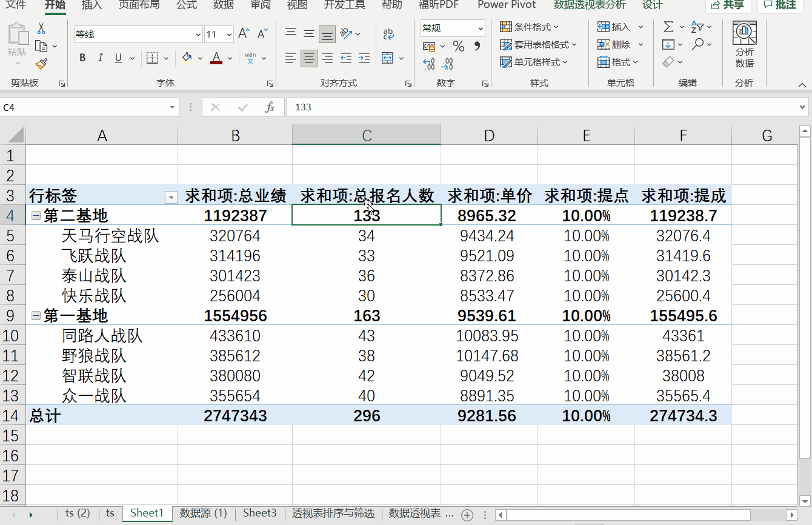Click the wrap text icon
This screenshot has height=525, width=812.
click(388, 34)
